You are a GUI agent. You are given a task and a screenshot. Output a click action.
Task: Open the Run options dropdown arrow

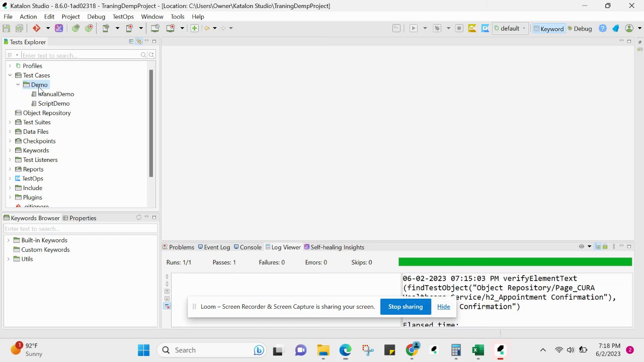[x=425, y=28]
